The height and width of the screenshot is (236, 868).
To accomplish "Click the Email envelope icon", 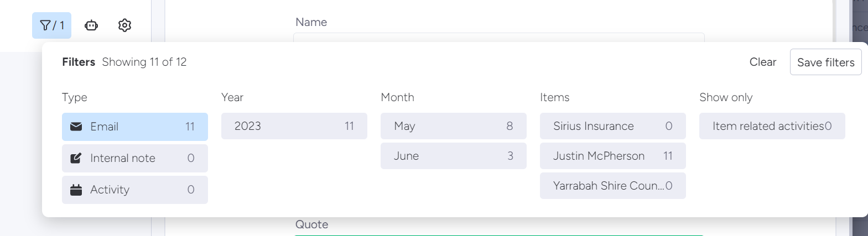I will click(76, 127).
